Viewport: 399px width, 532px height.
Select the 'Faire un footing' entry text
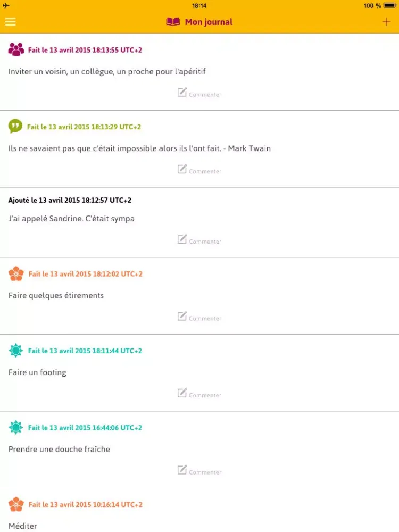coord(37,372)
